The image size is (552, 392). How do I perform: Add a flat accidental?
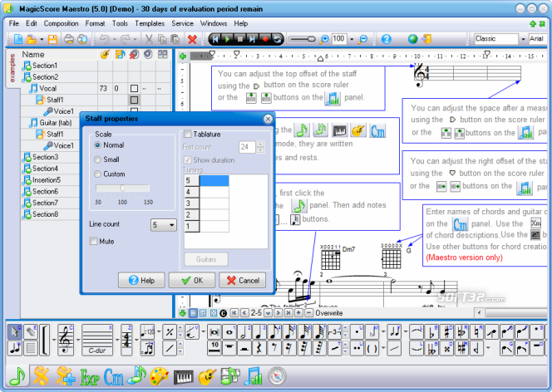click(x=431, y=331)
